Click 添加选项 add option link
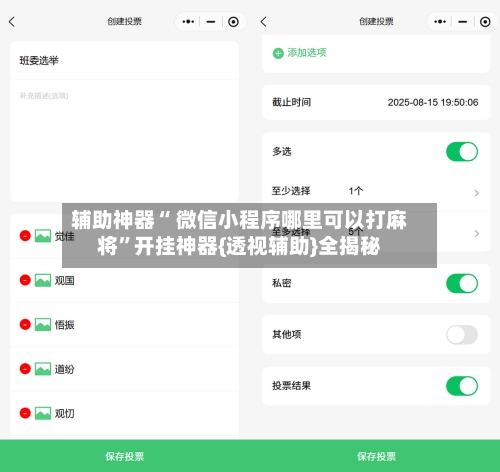Screen dimensions: 500x472 pos(307,53)
